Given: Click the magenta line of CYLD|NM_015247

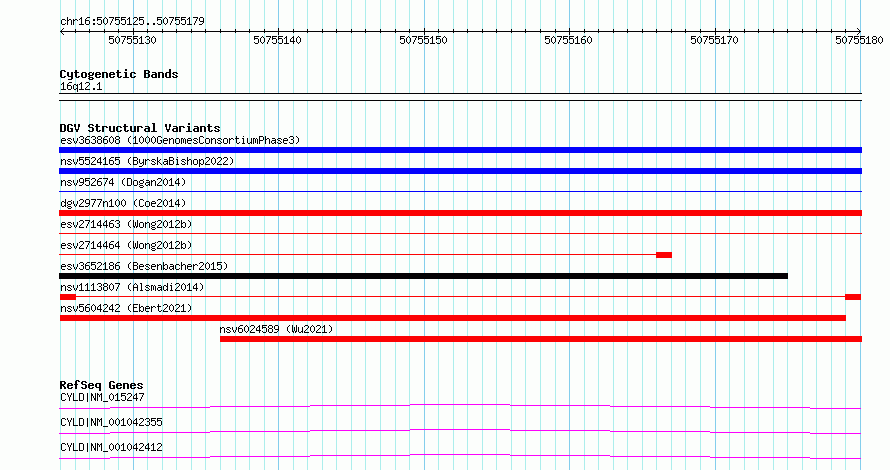Looking at the screenshot, I should pyautogui.click(x=460, y=406).
